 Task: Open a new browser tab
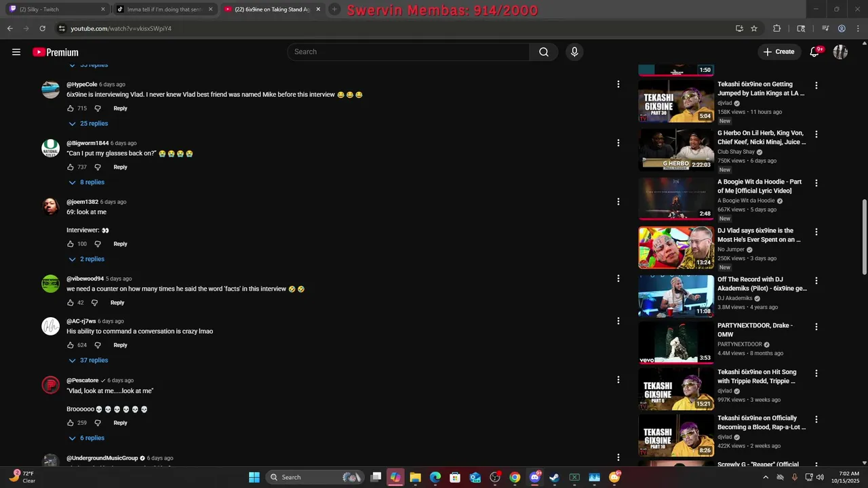tap(334, 9)
